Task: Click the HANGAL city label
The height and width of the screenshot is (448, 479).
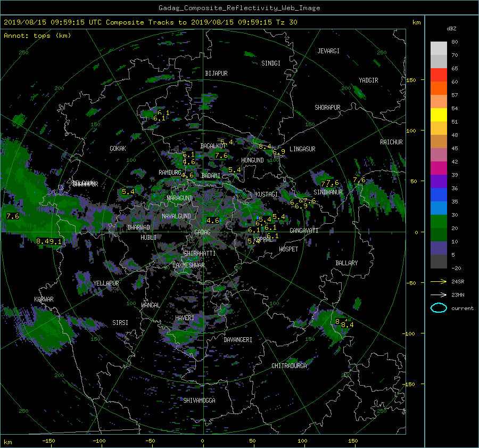Action: coord(150,305)
